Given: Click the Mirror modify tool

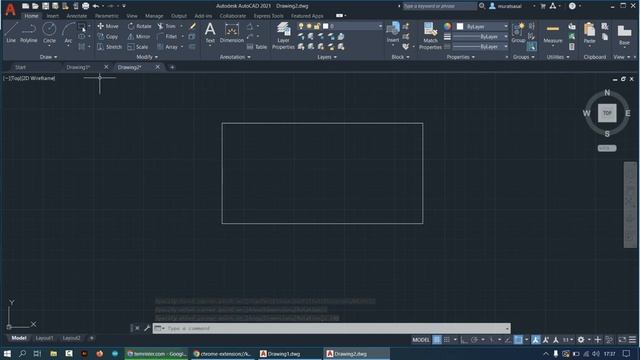Looking at the screenshot, I should 139,36.
